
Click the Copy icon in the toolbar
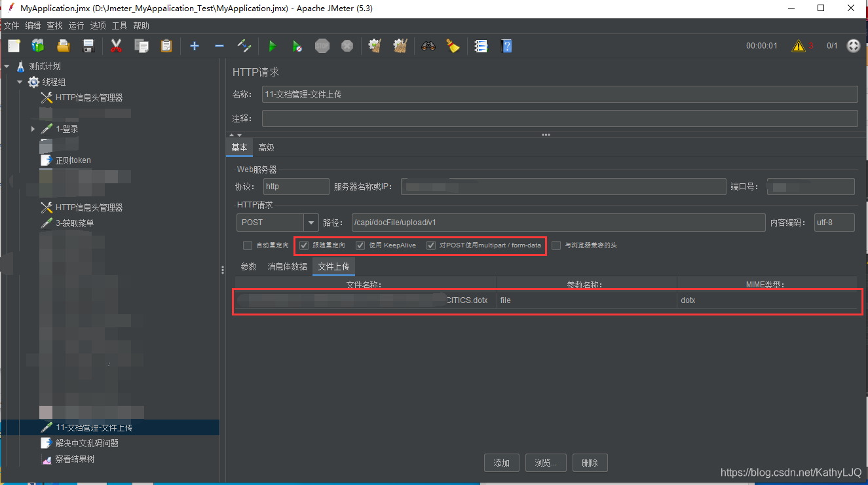[x=142, y=46]
